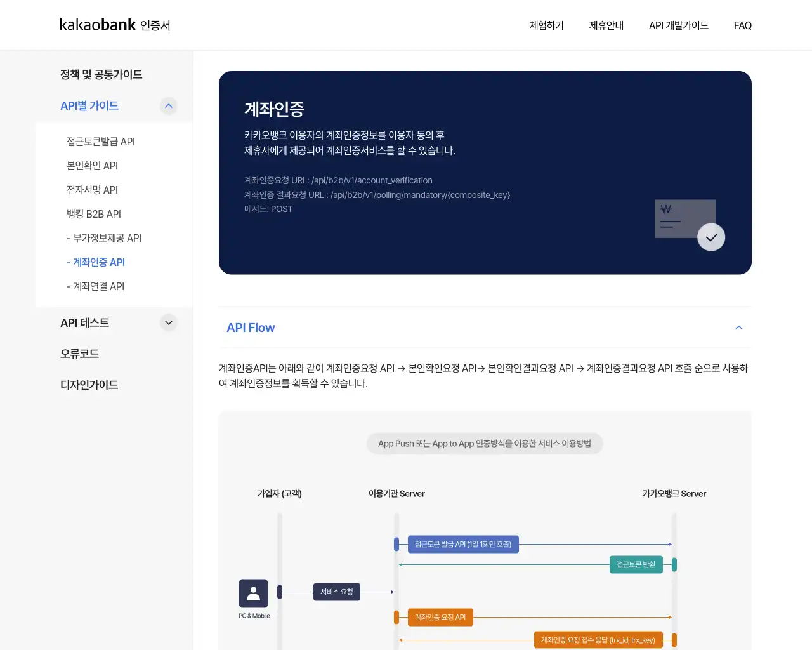This screenshot has width=812, height=650.
Task: Click the 접근토큰 발급 API diagram label
Action: 462,544
